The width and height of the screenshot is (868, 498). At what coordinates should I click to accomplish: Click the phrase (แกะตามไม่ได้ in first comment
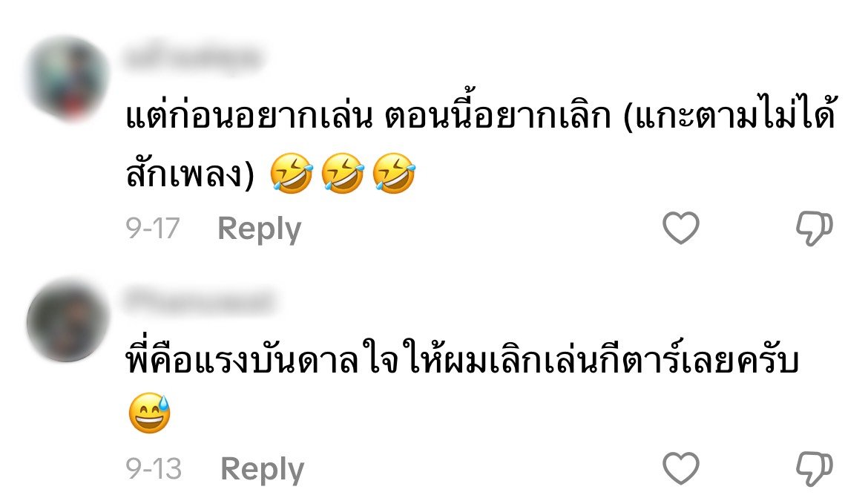729,115
